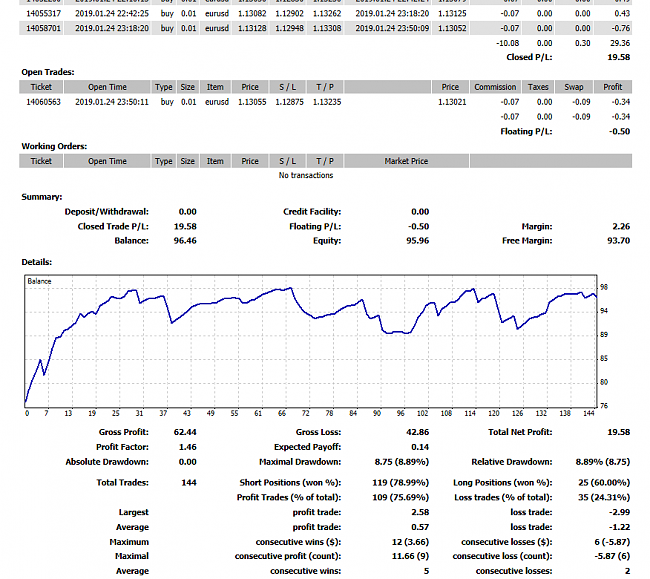Click the Equity value 95.96
This screenshot has width=650, height=579.
(x=417, y=241)
